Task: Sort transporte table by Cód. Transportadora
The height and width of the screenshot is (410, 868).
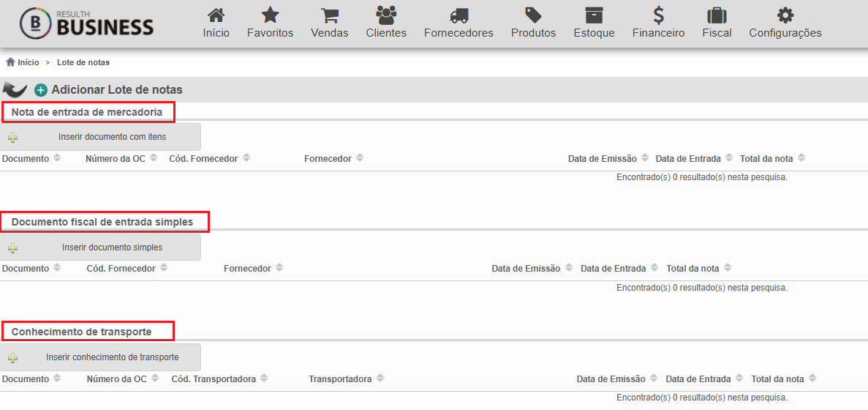Action: (x=220, y=379)
